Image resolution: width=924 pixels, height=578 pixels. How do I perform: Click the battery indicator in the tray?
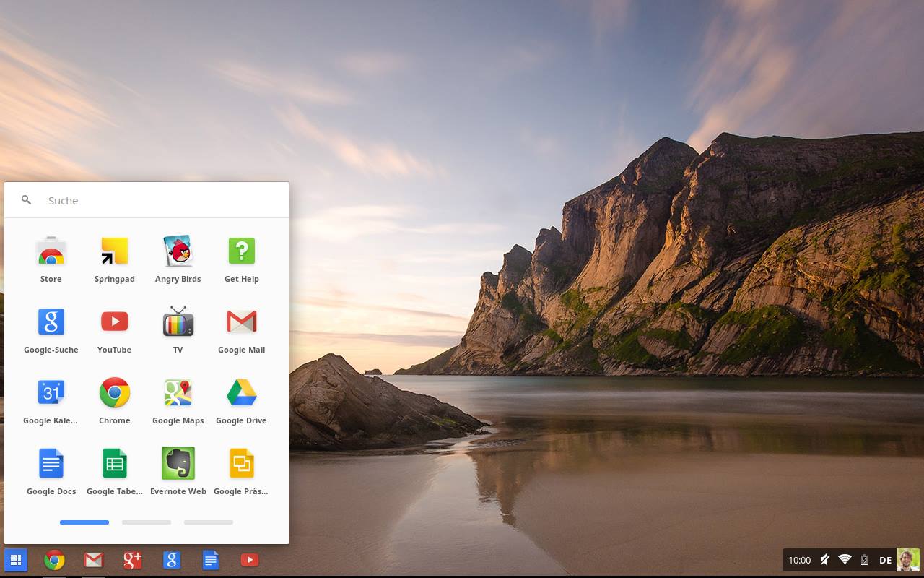click(x=864, y=560)
